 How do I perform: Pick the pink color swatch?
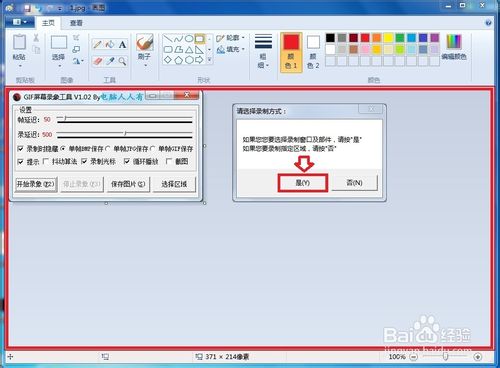point(365,49)
